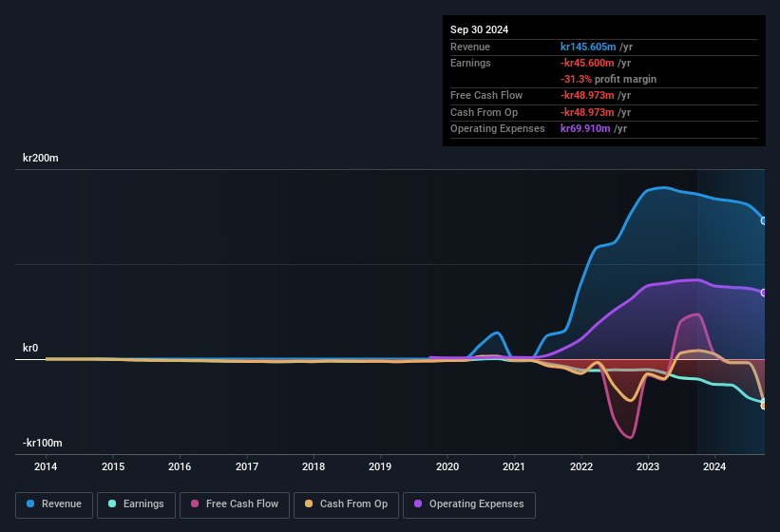Click the -kr100m y-axis label
780x532 pixels.
point(43,443)
